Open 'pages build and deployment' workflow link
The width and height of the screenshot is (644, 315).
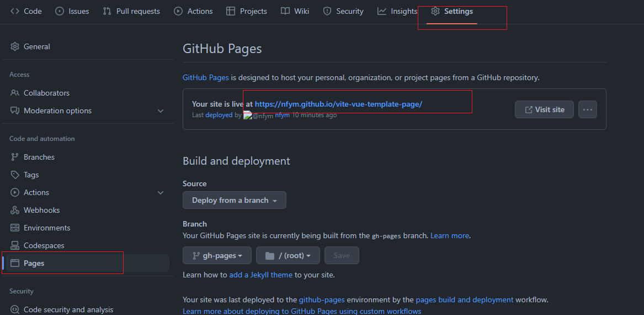click(x=465, y=300)
